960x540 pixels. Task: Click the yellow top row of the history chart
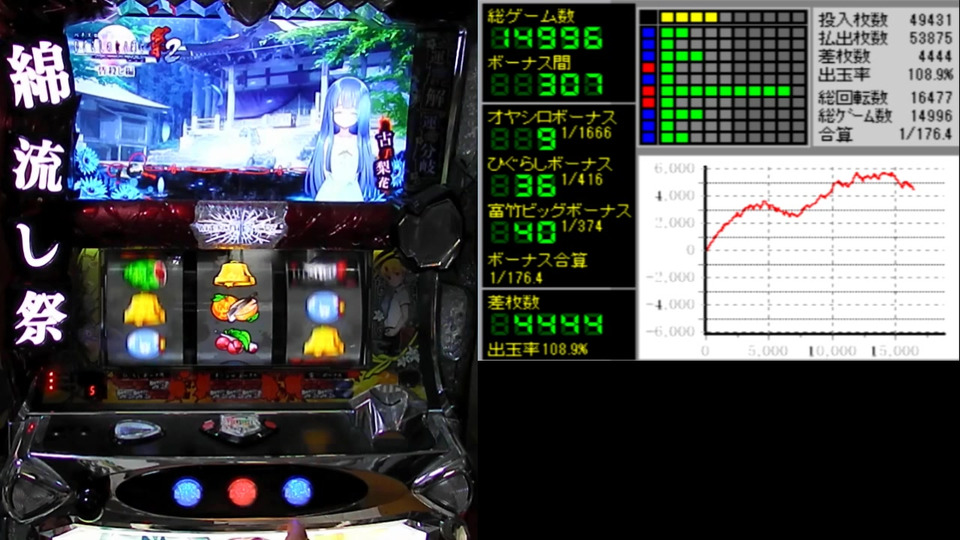pos(689,17)
